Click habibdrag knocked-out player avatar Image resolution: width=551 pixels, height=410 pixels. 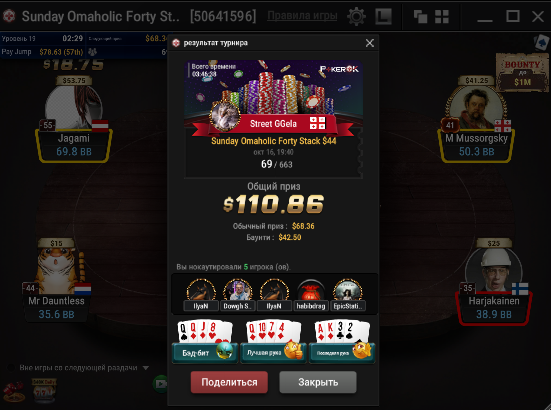click(310, 291)
